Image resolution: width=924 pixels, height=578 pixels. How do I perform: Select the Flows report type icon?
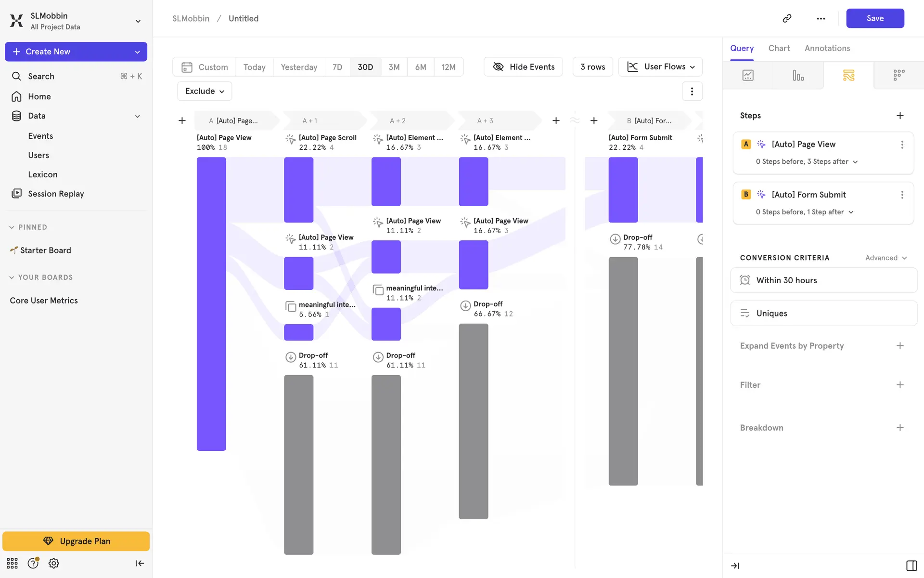848,76
